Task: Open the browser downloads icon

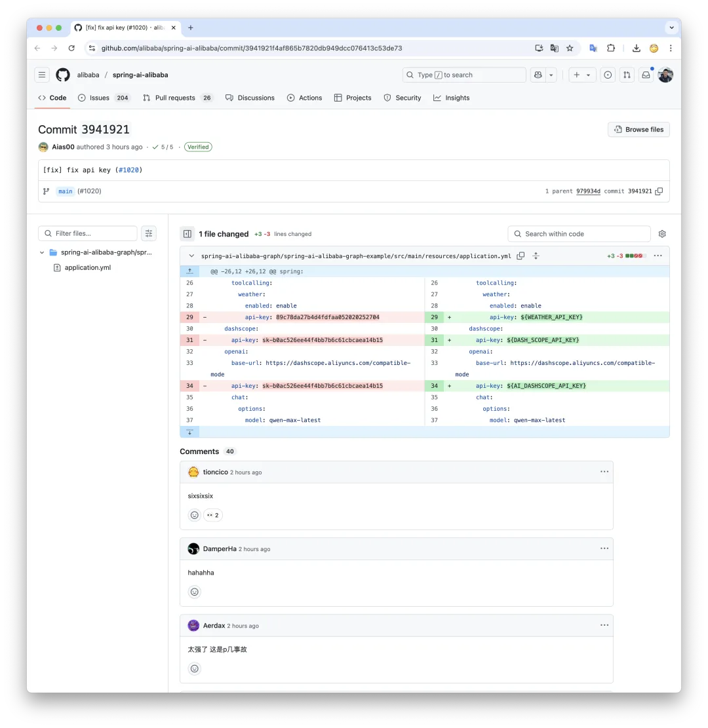Action: tap(637, 48)
